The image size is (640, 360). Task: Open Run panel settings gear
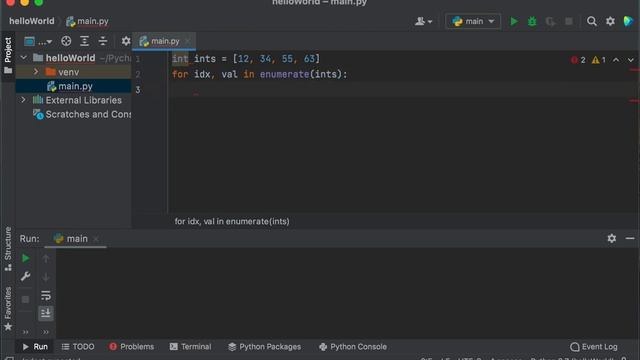611,238
